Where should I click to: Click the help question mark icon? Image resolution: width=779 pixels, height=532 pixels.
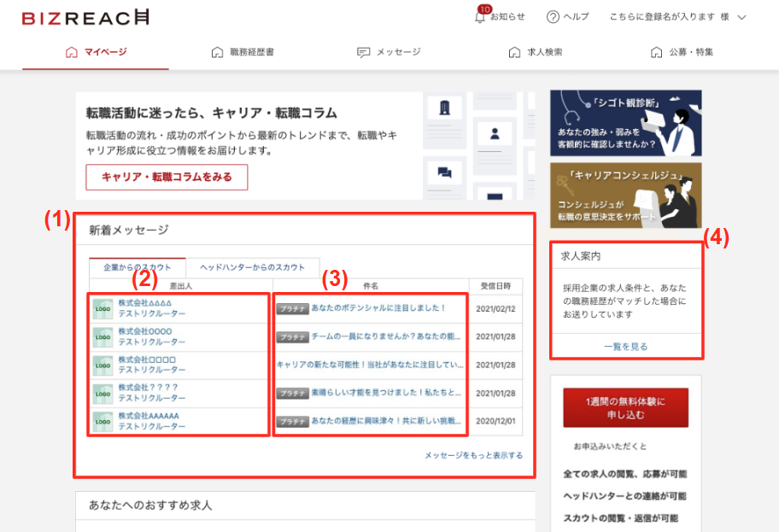(553, 17)
